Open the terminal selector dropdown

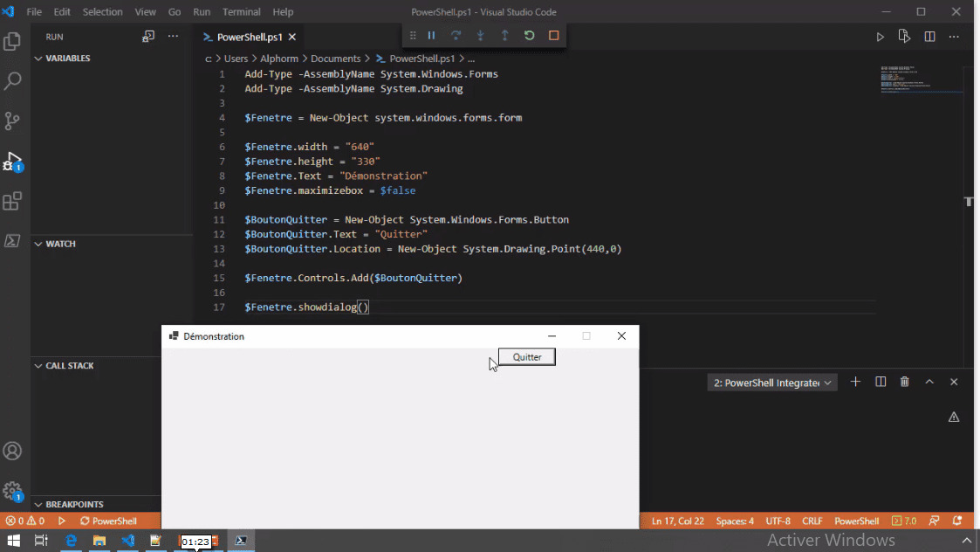772,383
